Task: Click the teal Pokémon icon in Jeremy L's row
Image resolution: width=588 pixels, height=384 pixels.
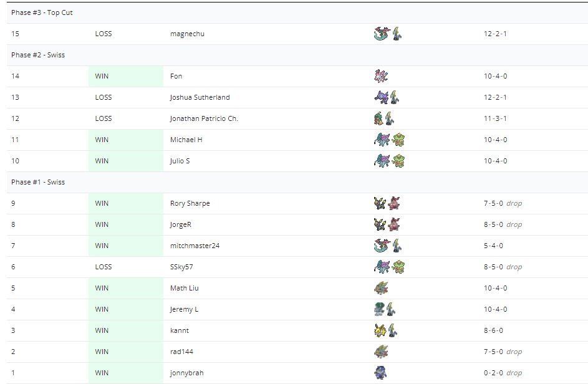Action: 380,309
